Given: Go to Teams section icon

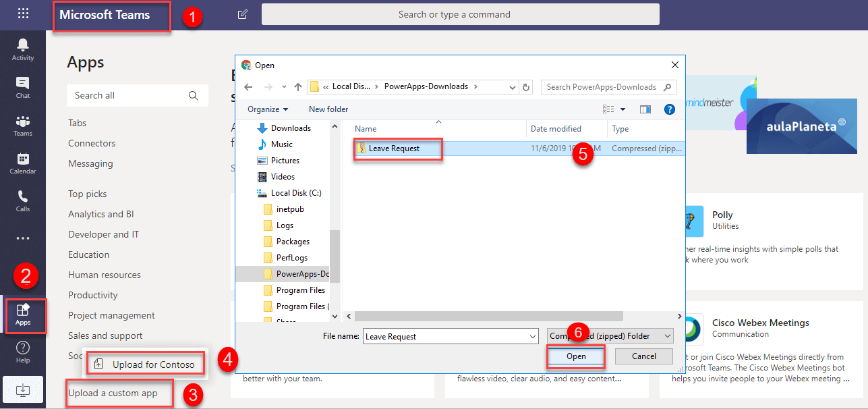Looking at the screenshot, I should tap(23, 125).
